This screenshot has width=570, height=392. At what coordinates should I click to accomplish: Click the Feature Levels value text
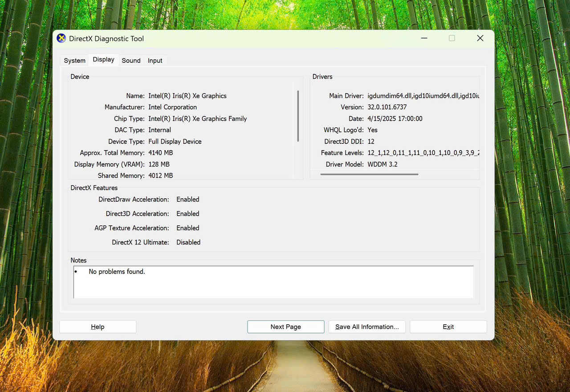coord(423,153)
